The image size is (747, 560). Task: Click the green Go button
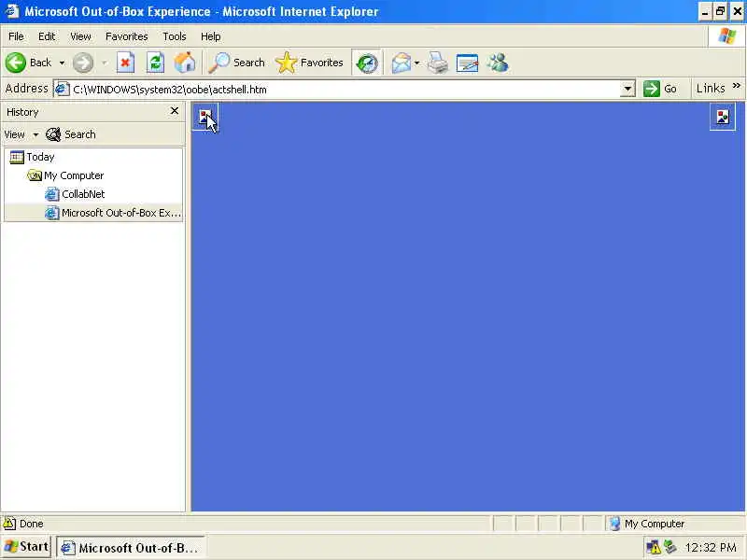point(660,89)
